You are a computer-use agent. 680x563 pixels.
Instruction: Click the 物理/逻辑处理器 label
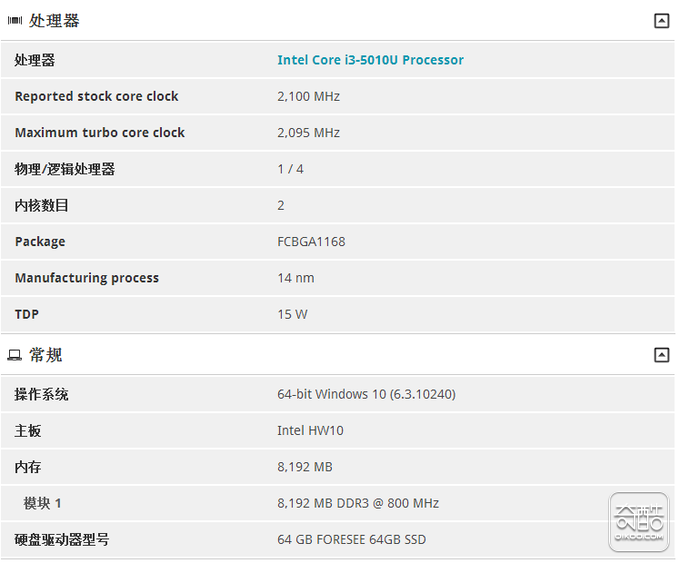tap(65, 169)
